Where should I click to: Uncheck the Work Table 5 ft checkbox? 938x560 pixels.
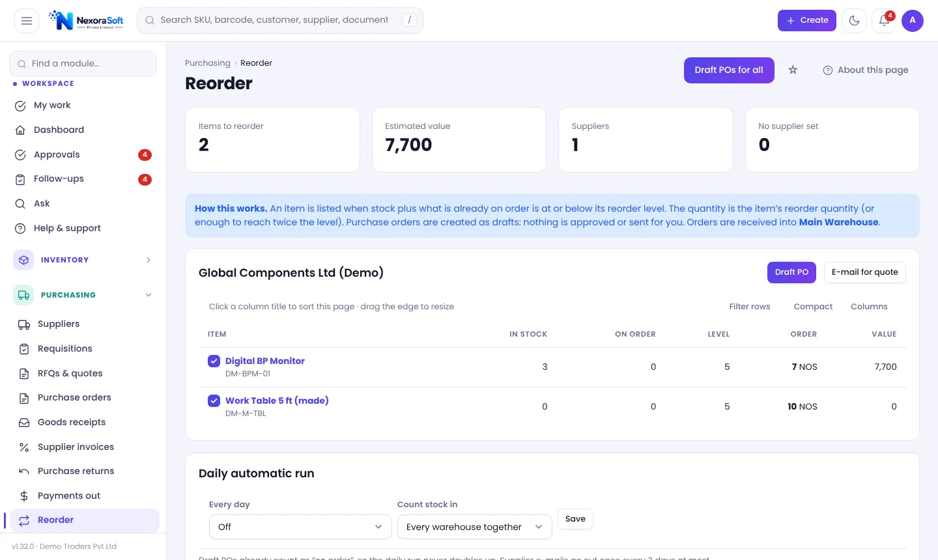[214, 400]
